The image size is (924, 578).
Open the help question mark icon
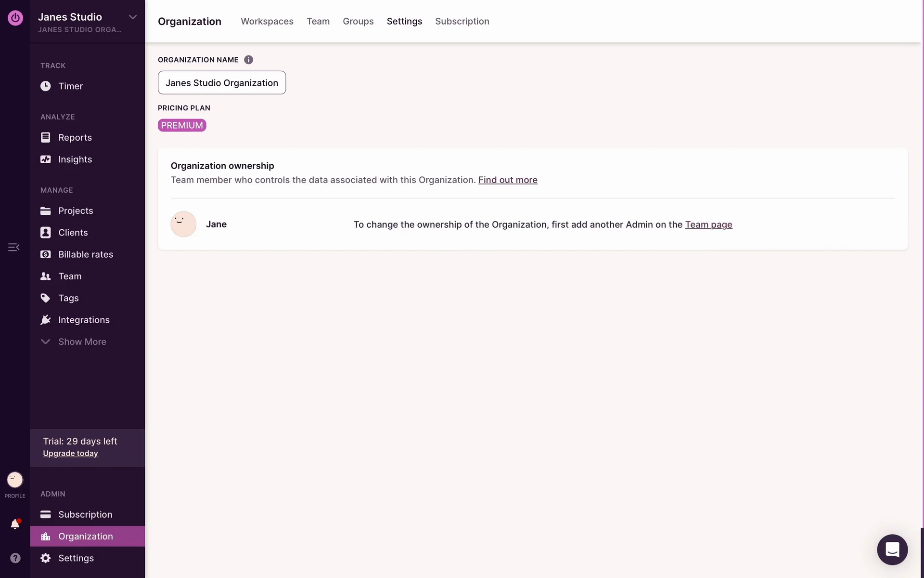coord(15,558)
